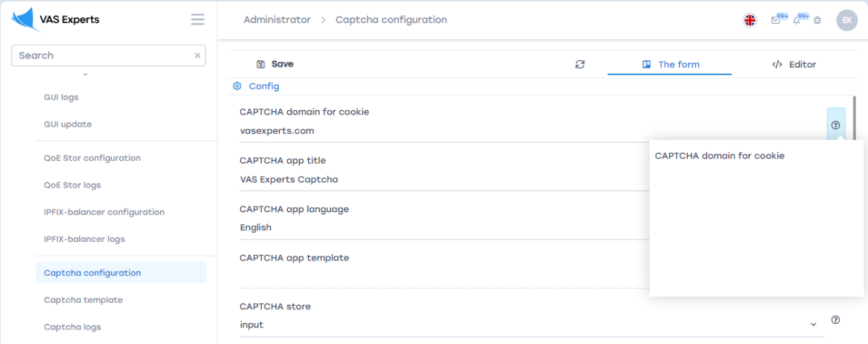Open the mail messages icon

click(x=776, y=20)
